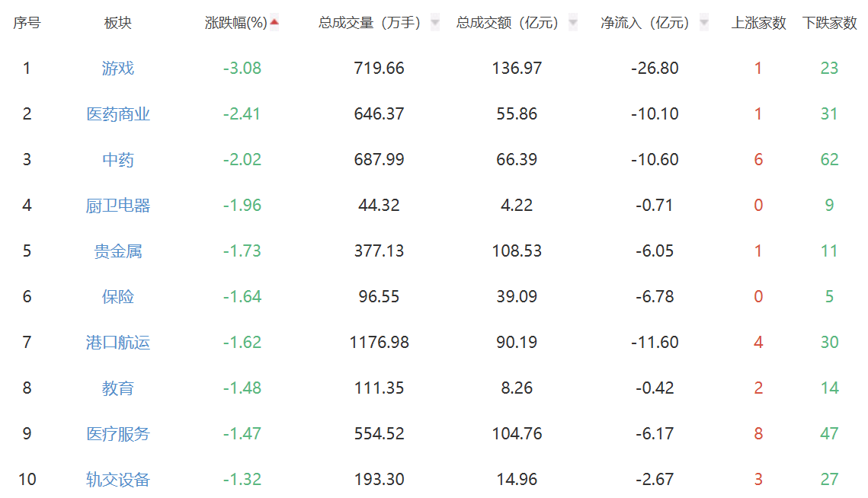The width and height of the screenshot is (868, 498).
Task: Select the 贵金属 sector link
Action: (x=118, y=251)
